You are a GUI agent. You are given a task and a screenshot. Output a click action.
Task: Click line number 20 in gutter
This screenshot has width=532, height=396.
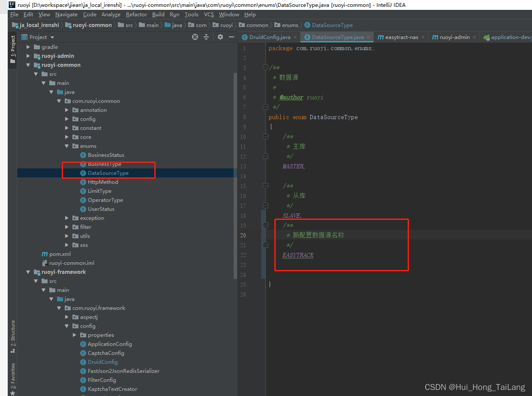pos(243,235)
